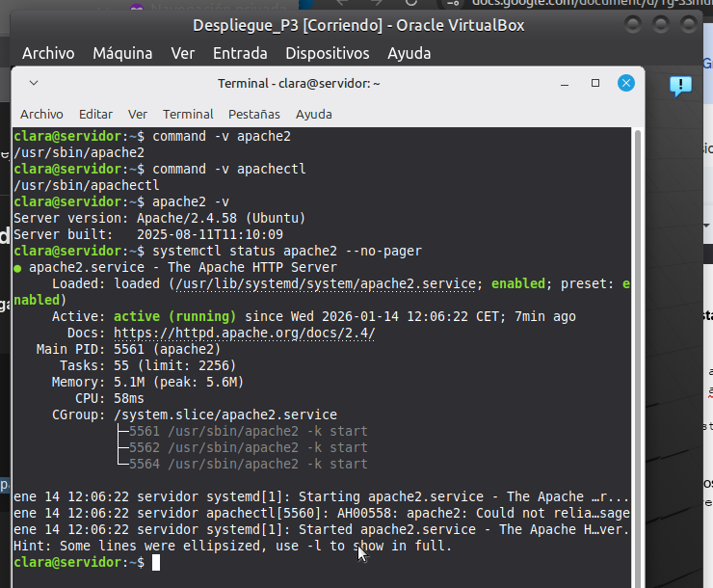This screenshot has width=713, height=588.
Task: Open Terminal's Ayuda menu
Action: 313,114
